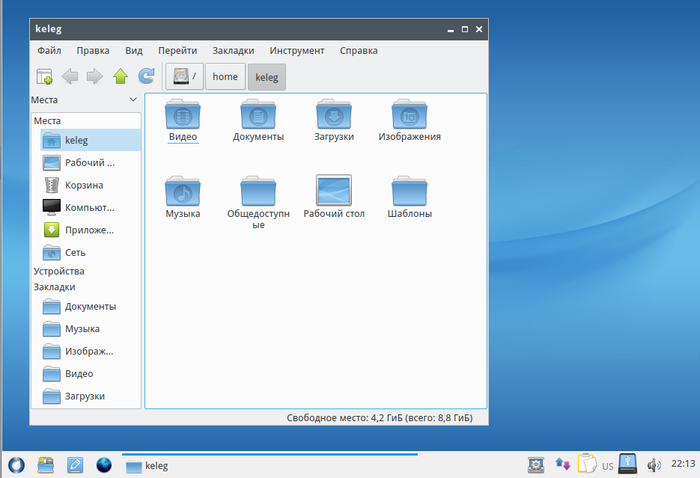Select the Рабочий стол folder icon

pos(333,191)
